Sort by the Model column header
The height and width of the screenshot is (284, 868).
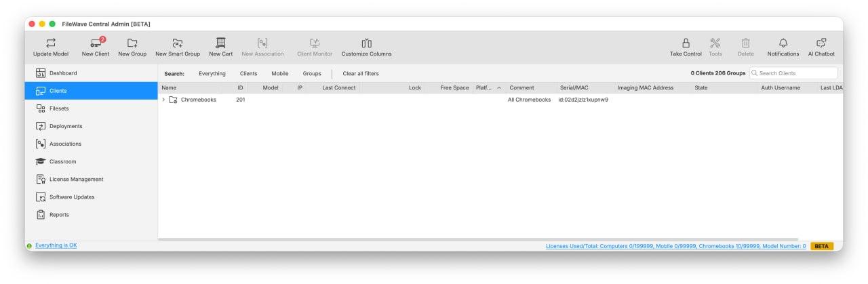click(270, 88)
